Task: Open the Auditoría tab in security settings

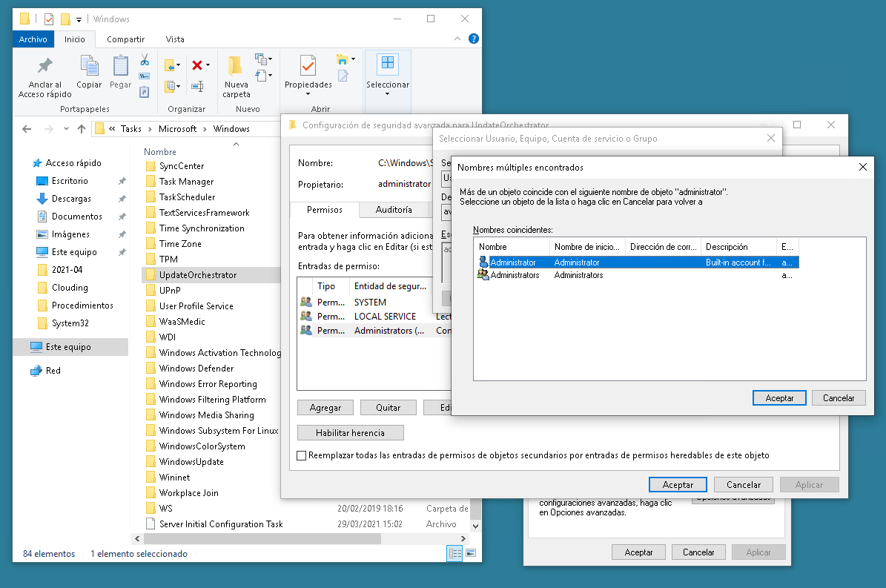Action: (394, 210)
